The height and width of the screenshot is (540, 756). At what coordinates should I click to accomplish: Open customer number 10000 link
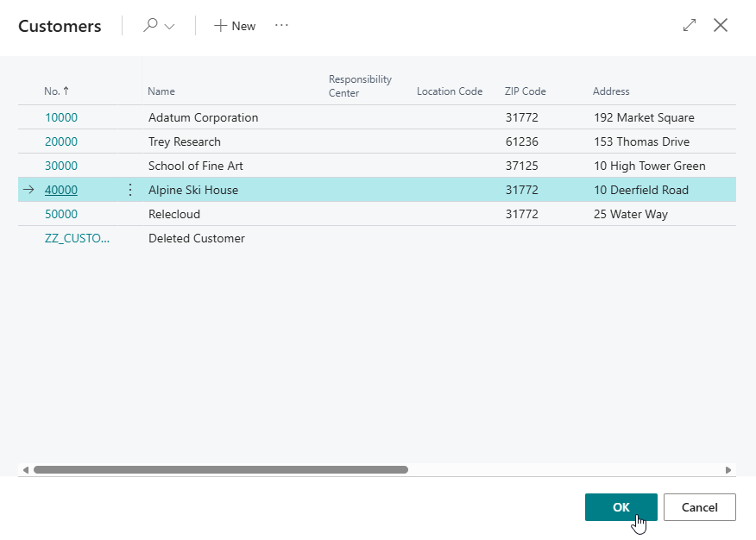(60, 117)
